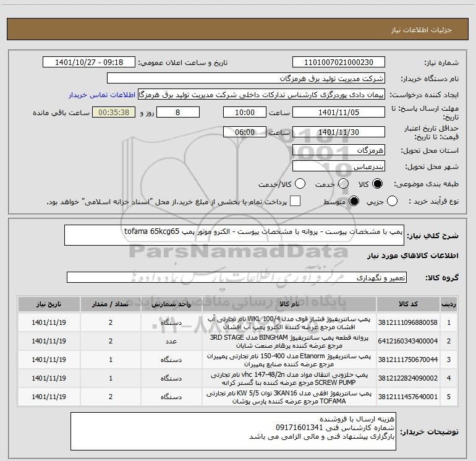
Task: Click unit دستگاه in row 3
Action: 171,360
